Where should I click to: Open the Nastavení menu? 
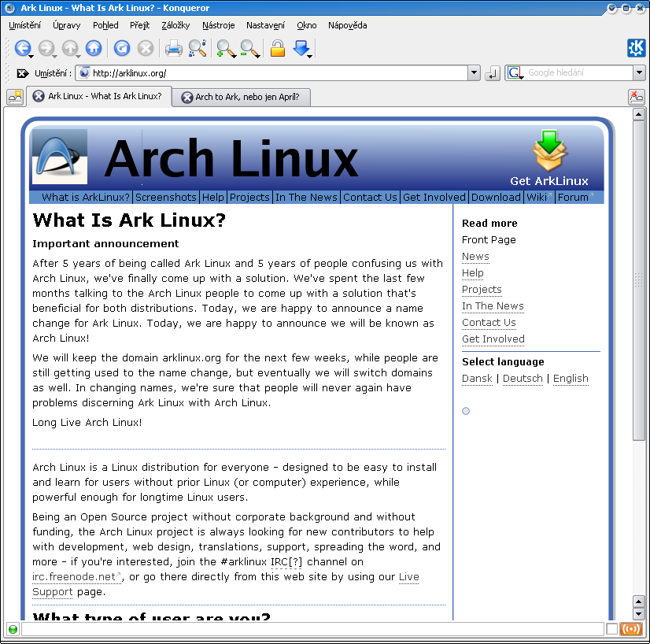[266, 25]
